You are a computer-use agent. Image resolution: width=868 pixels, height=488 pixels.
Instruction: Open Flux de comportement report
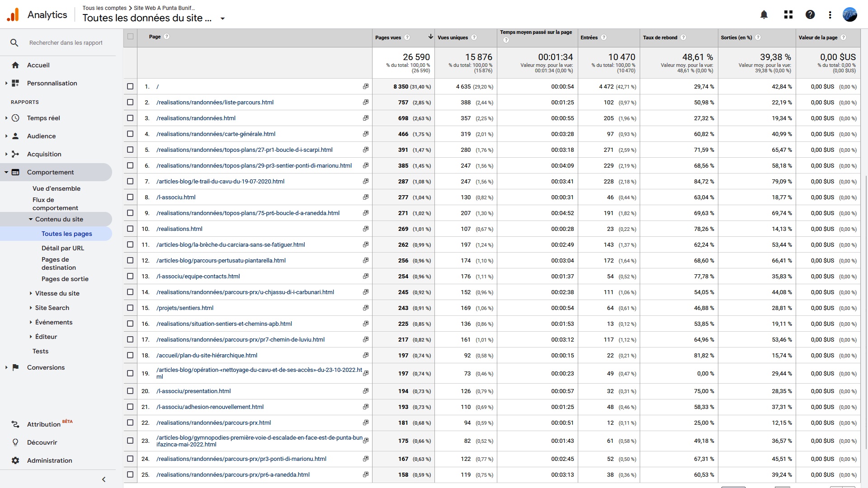pos(55,204)
